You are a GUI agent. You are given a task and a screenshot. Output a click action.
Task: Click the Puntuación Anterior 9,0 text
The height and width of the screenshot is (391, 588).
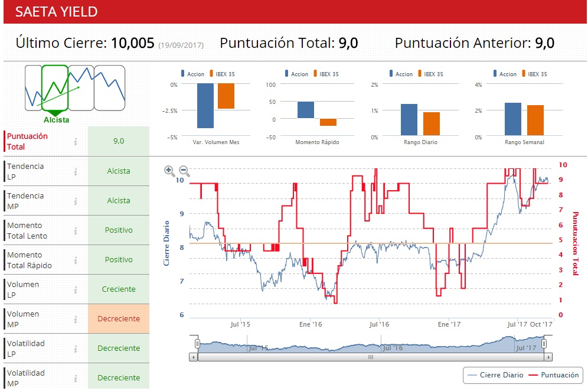tap(475, 43)
